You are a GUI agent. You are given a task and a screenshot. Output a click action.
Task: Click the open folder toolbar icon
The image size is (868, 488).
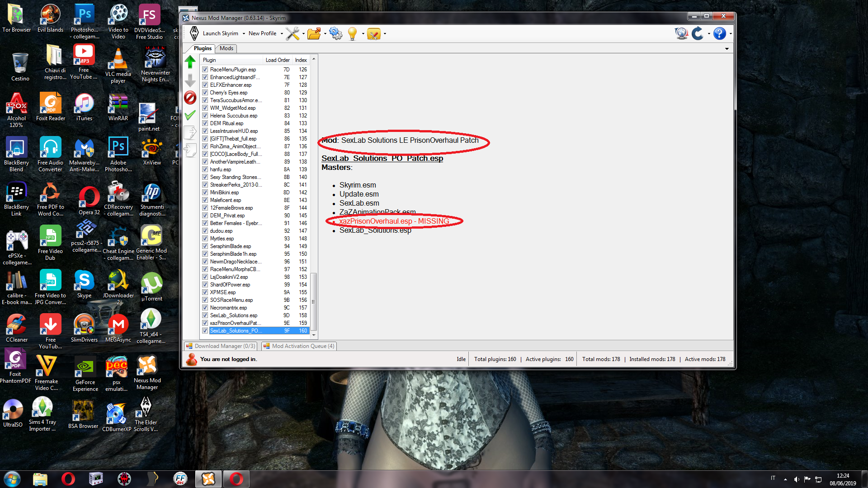click(x=314, y=33)
